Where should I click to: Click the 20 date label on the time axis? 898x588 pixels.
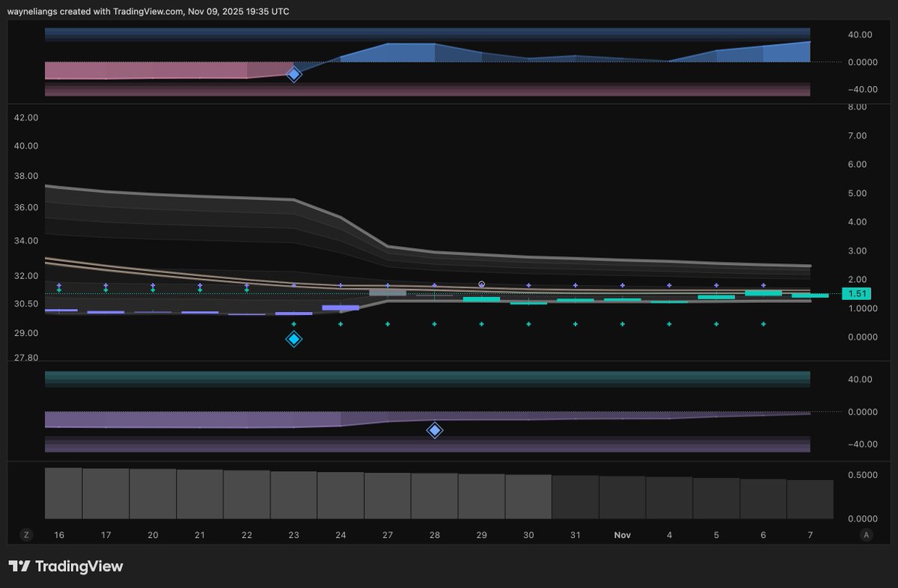[153, 535]
